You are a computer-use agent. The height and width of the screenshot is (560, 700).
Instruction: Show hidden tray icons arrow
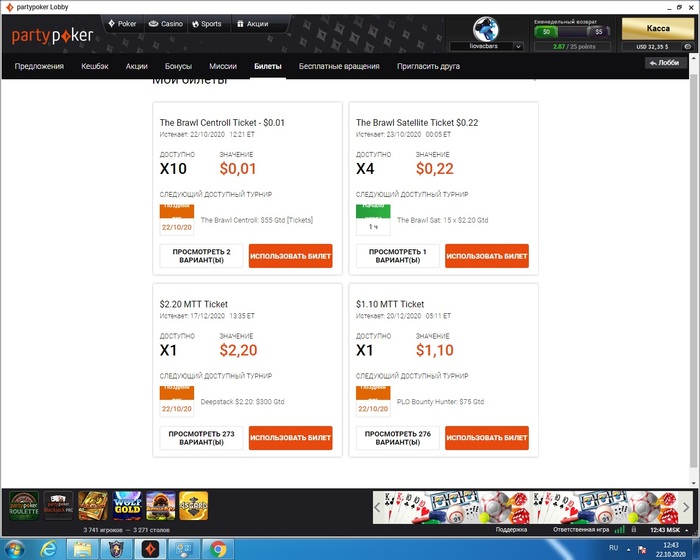629,550
